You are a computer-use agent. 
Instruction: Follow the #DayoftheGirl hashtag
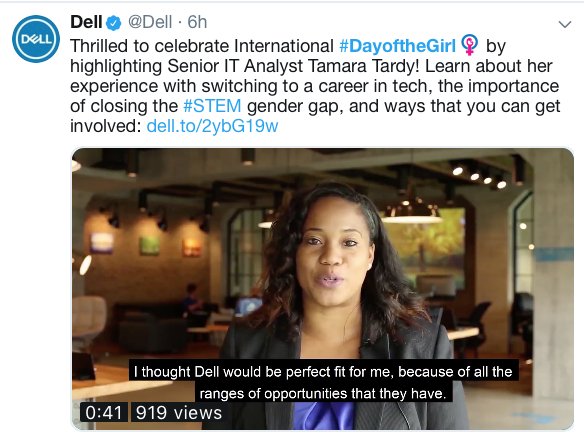[397, 46]
